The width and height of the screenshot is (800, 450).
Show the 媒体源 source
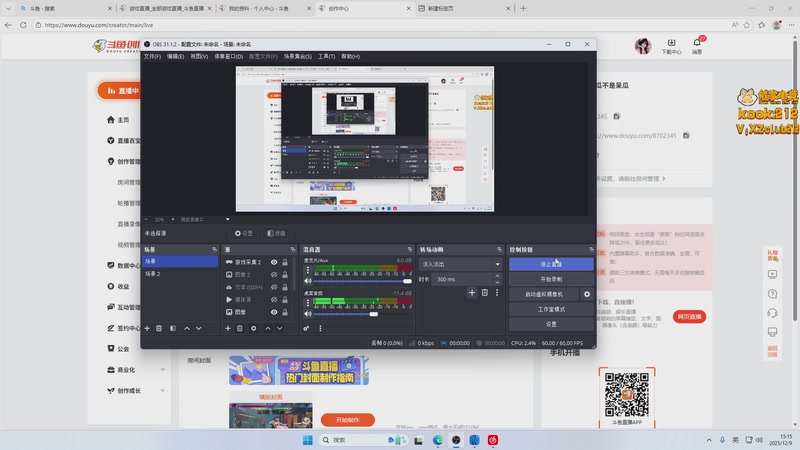274,299
